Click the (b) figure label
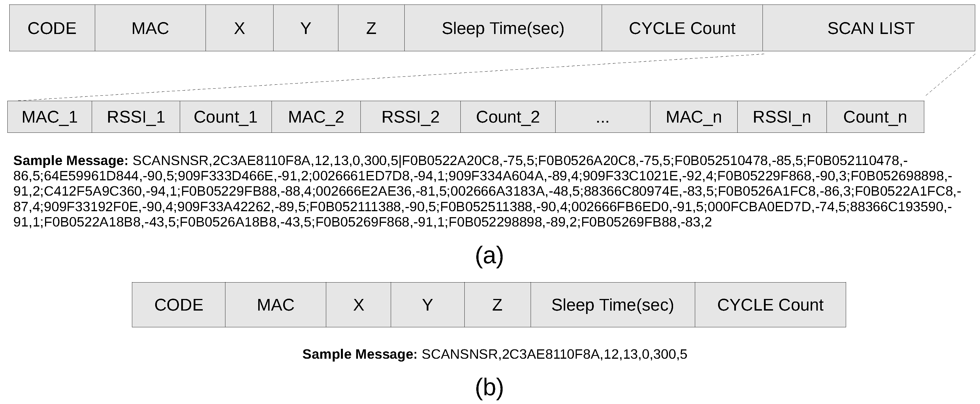This screenshot has height=404, width=980. [489, 388]
